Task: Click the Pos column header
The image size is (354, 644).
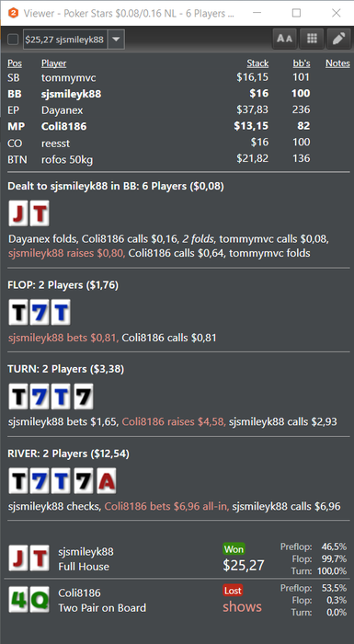Action: [x=15, y=63]
